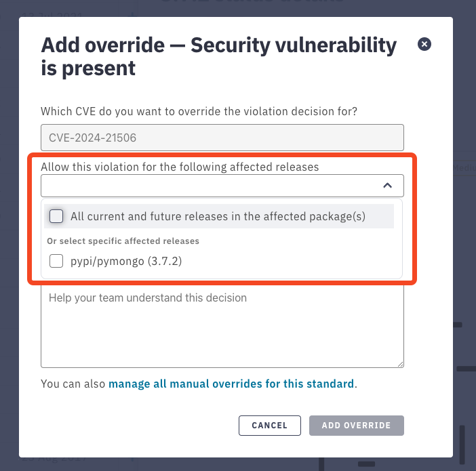Close the Add override dialog
Screen dimensions: 476x471
point(424,44)
